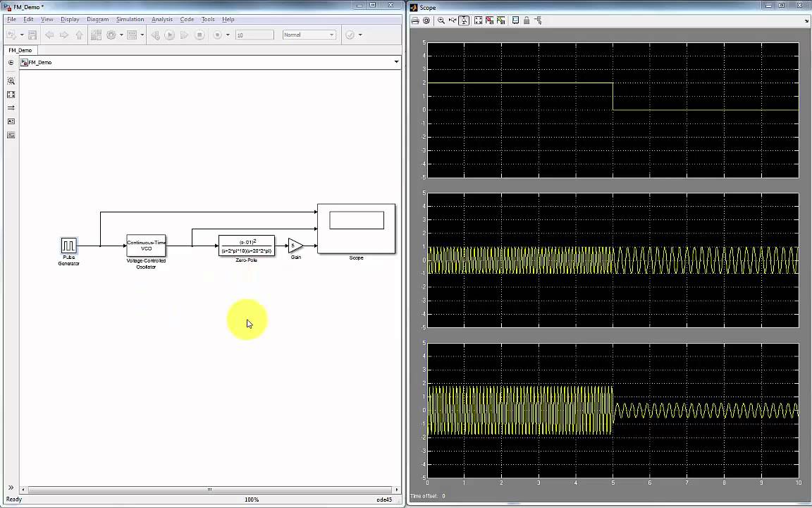Screen dimensions: 812x508
Task: Click the Annotation palette icon
Action: point(11,121)
